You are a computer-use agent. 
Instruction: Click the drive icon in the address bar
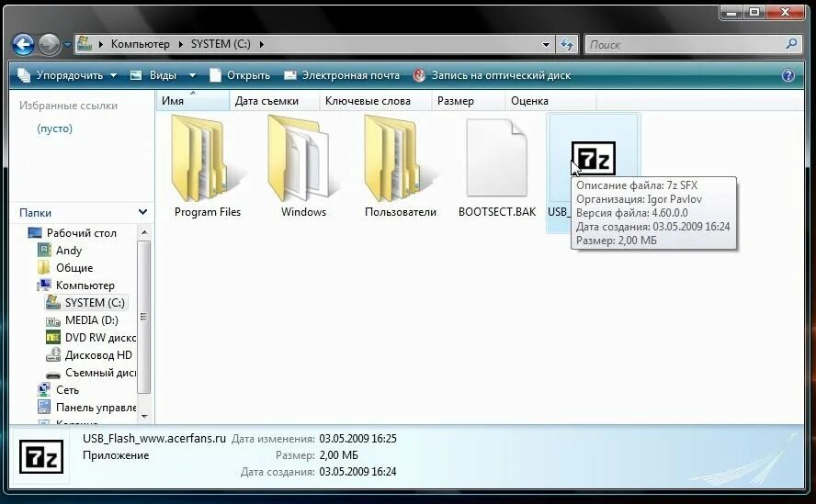tap(85, 44)
